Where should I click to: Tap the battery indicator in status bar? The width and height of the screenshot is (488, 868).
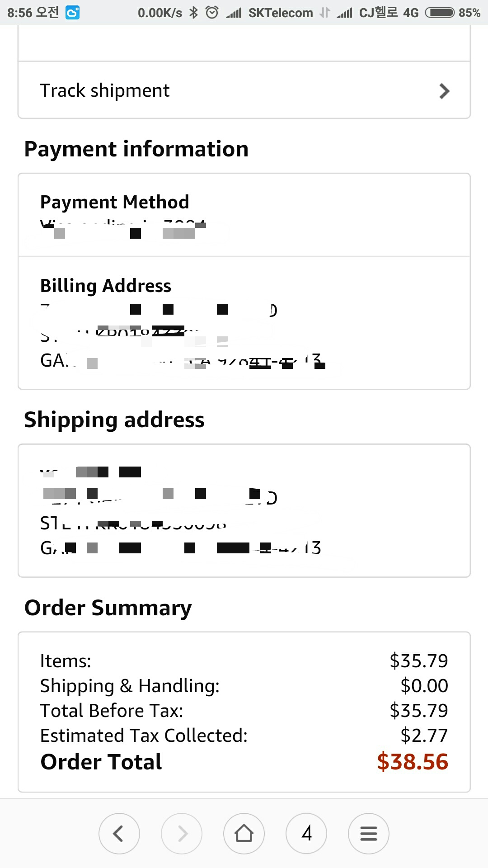[440, 13]
